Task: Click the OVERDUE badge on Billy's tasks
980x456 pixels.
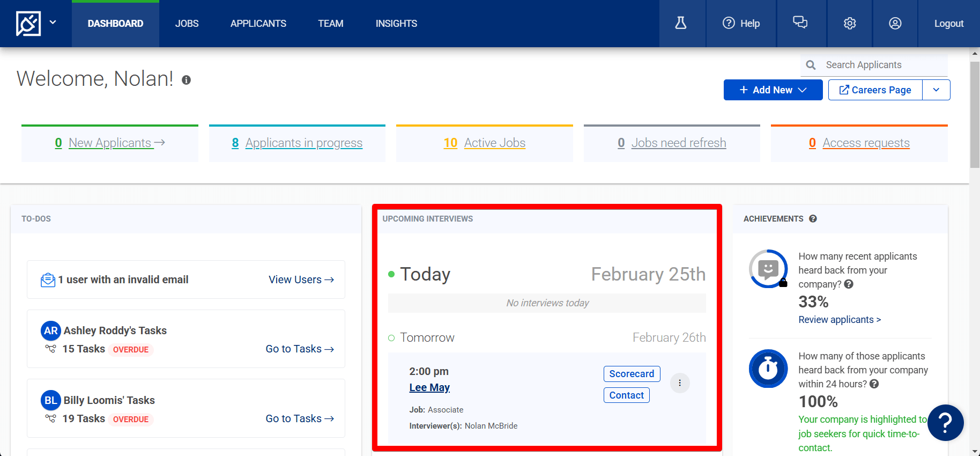Action: pos(131,420)
